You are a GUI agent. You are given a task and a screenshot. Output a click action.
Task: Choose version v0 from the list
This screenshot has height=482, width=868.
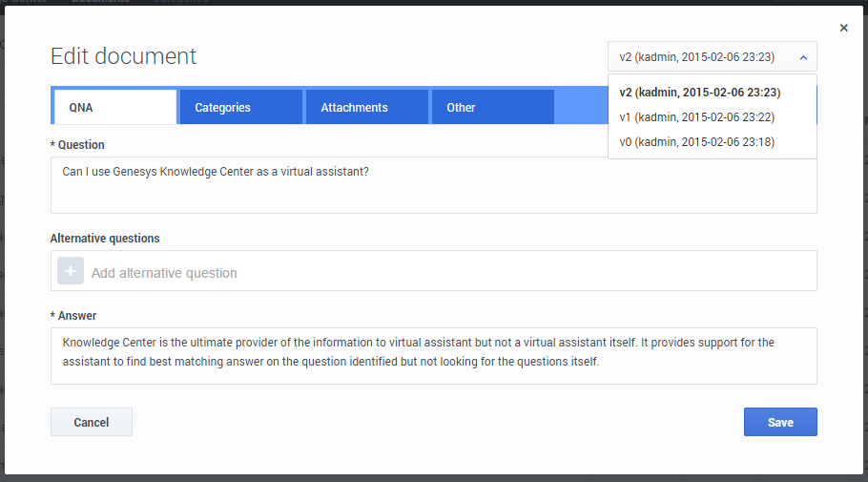[696, 142]
